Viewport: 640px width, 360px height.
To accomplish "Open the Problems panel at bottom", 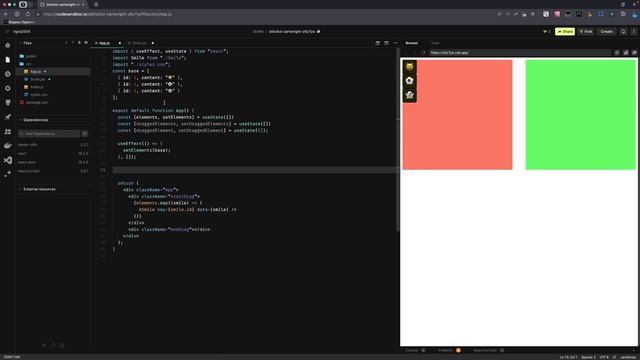I will [449, 350].
